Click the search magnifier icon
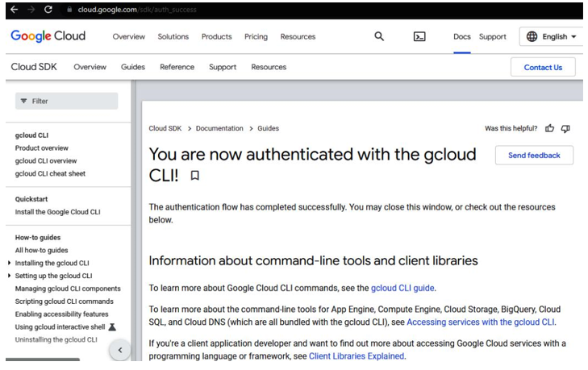588x370 pixels. (x=379, y=36)
